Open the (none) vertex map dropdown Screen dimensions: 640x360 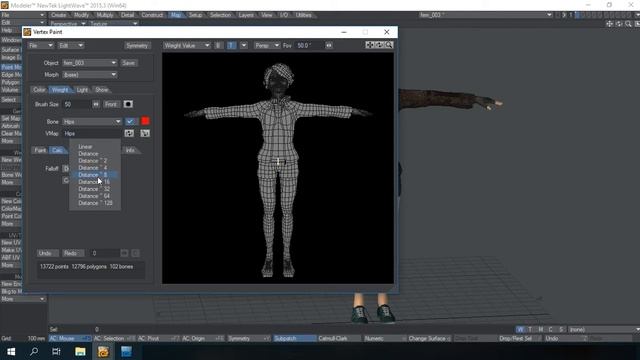(604, 329)
